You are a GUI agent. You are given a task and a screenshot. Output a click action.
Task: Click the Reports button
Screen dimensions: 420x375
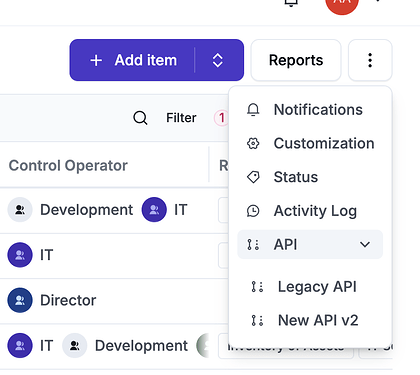(296, 60)
